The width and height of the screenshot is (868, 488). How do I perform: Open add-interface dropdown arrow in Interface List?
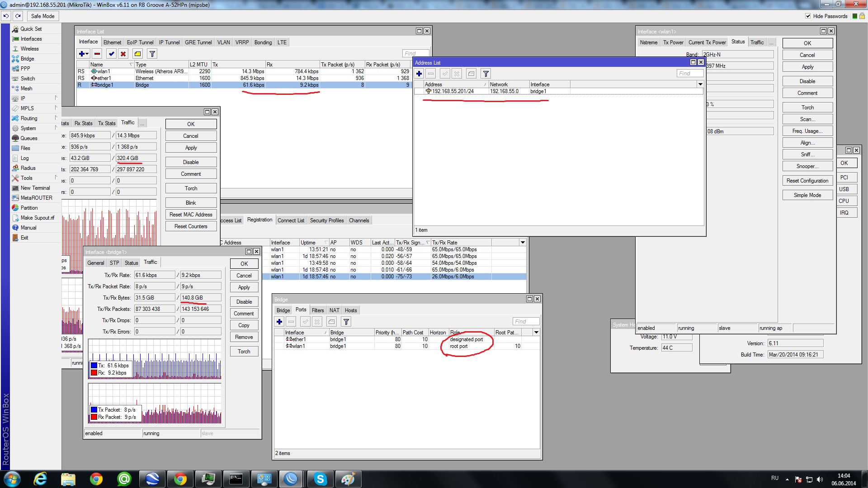[87, 54]
